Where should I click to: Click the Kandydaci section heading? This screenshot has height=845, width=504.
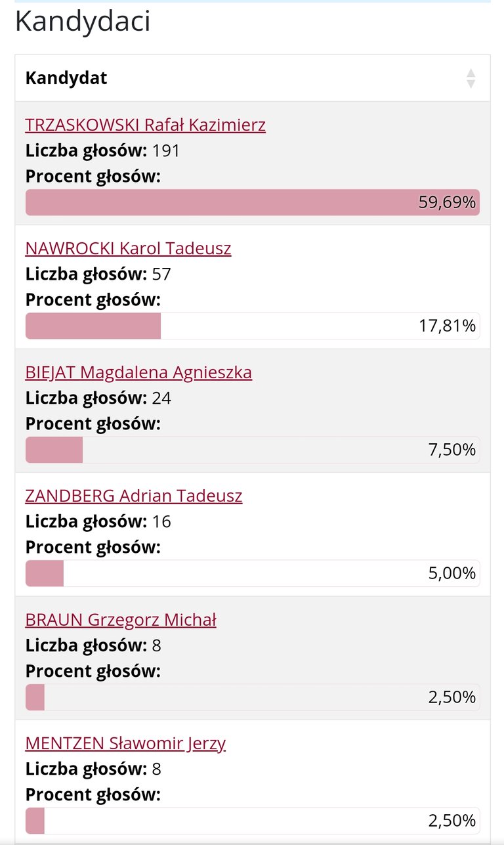coord(83,22)
